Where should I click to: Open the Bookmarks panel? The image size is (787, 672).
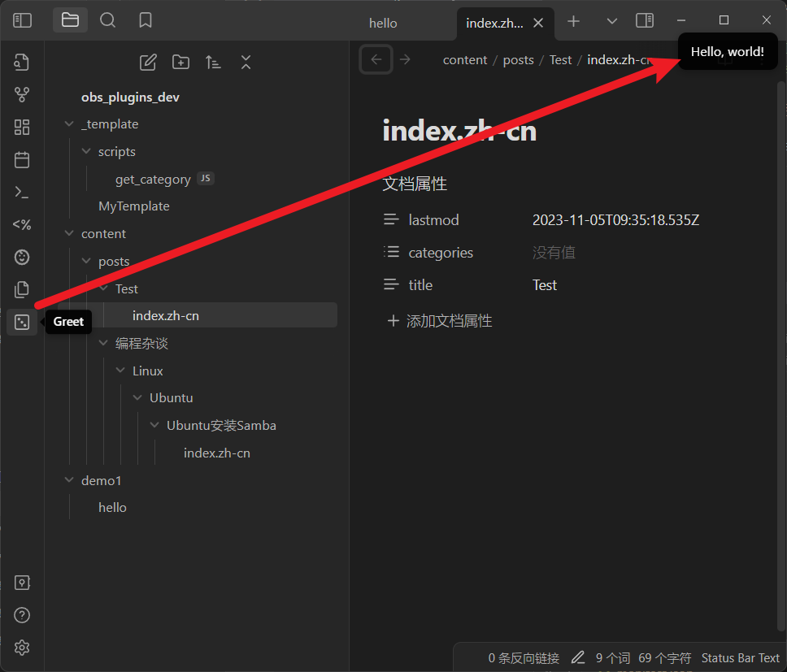146,20
